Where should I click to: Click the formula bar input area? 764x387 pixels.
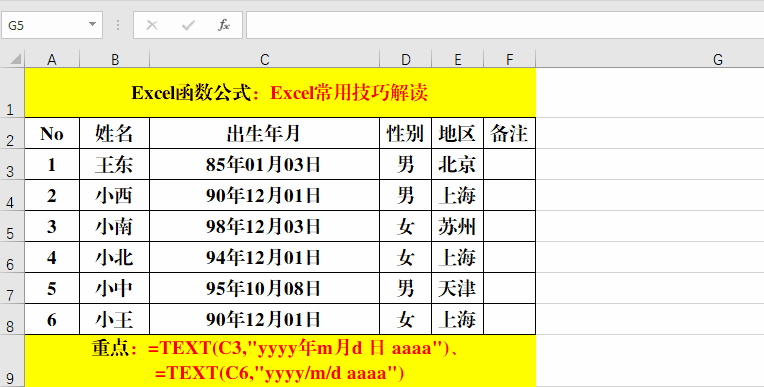coord(505,25)
